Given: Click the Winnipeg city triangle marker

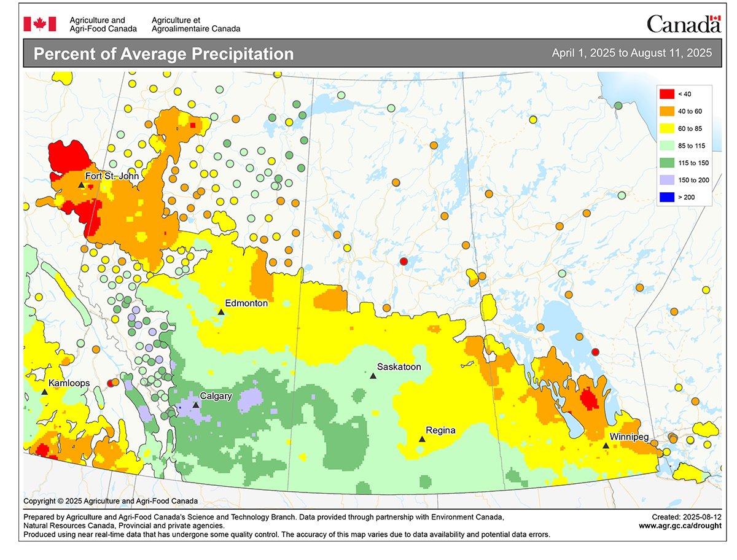Looking at the screenshot, I should [606, 446].
